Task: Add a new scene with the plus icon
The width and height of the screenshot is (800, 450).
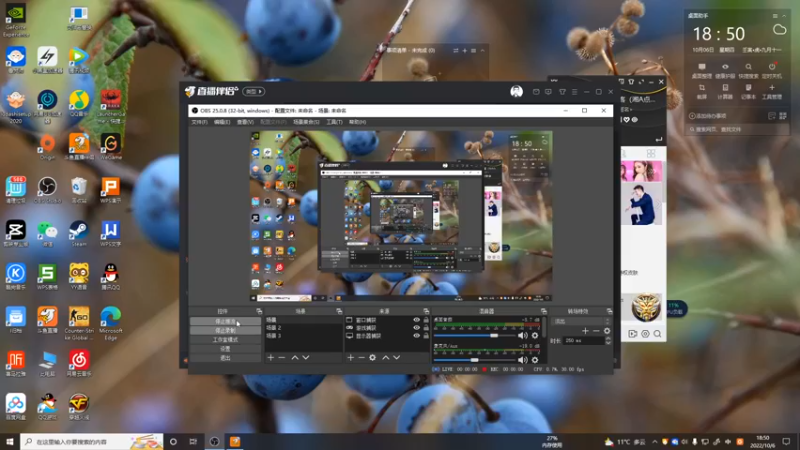Action: click(x=270, y=358)
